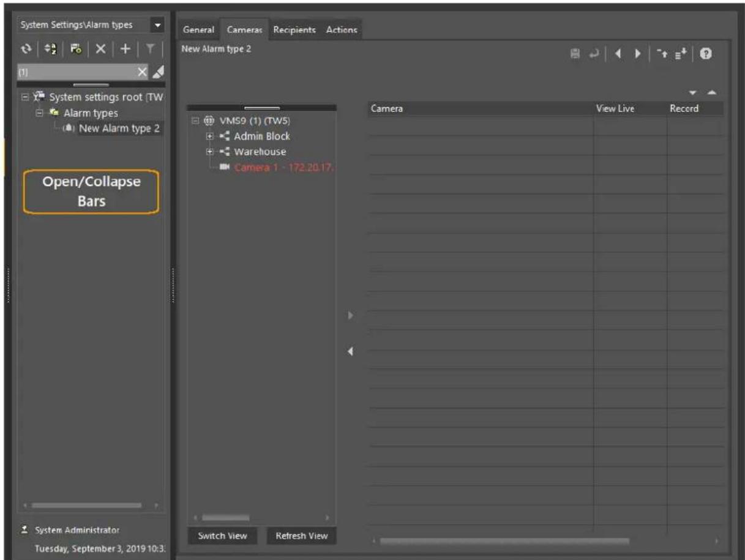Click the Record column header
The image size is (745, 560).
tap(695, 109)
